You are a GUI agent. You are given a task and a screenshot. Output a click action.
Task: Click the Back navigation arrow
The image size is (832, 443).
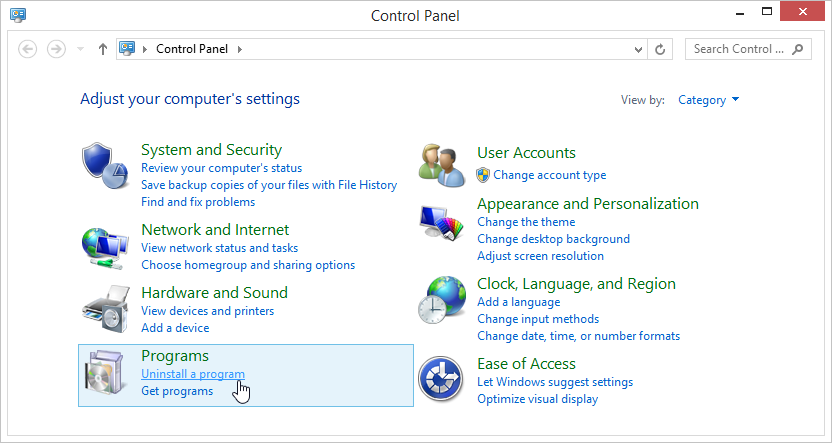click(28, 49)
